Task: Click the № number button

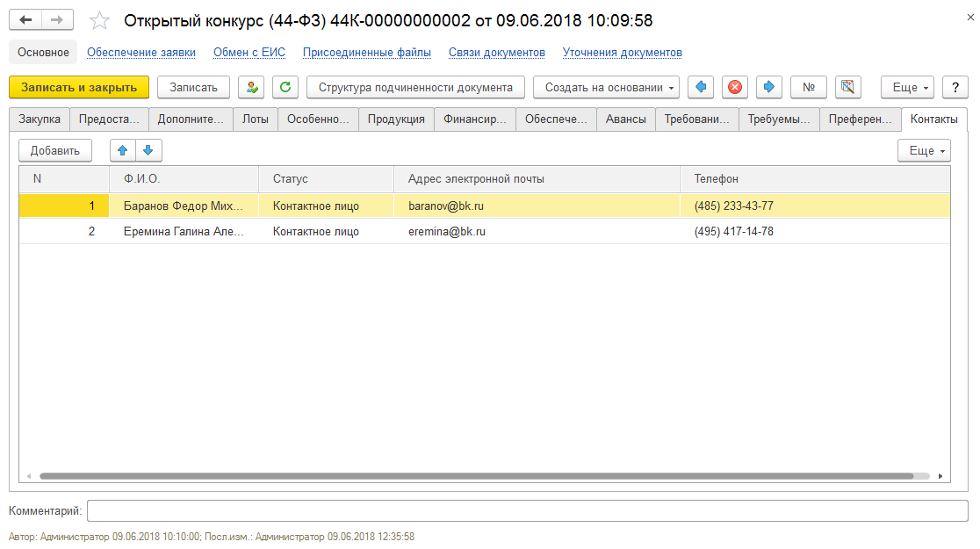Action: point(809,88)
